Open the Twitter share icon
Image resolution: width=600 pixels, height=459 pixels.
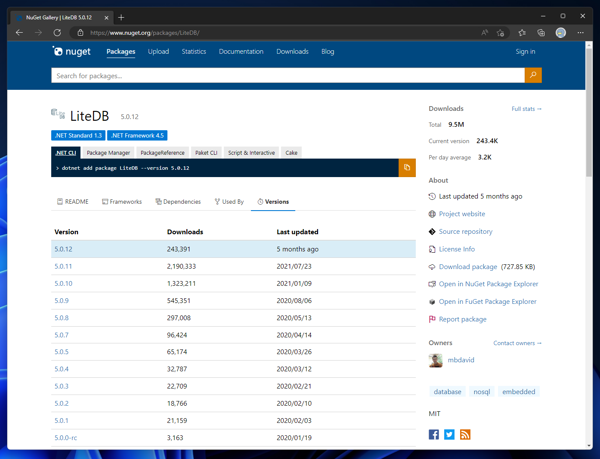pyautogui.click(x=449, y=435)
